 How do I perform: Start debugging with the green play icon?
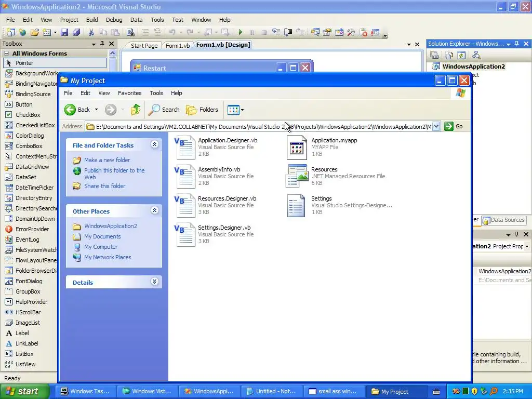click(240, 32)
